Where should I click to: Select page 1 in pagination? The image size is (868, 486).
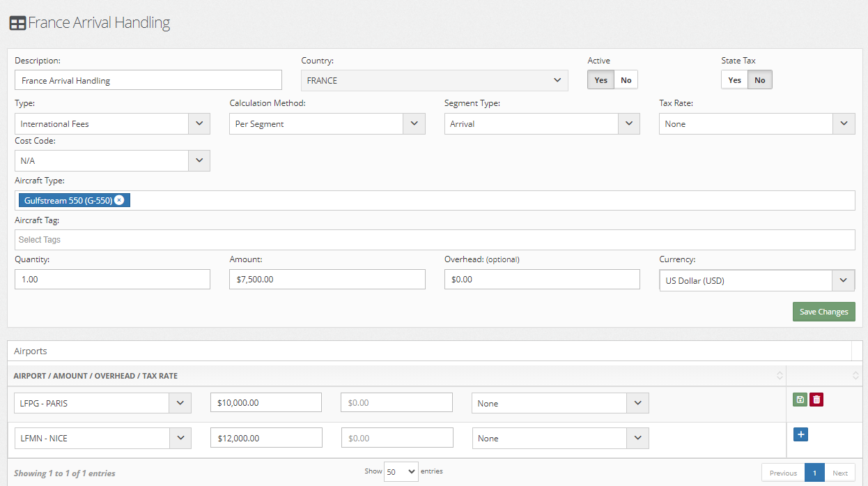814,473
